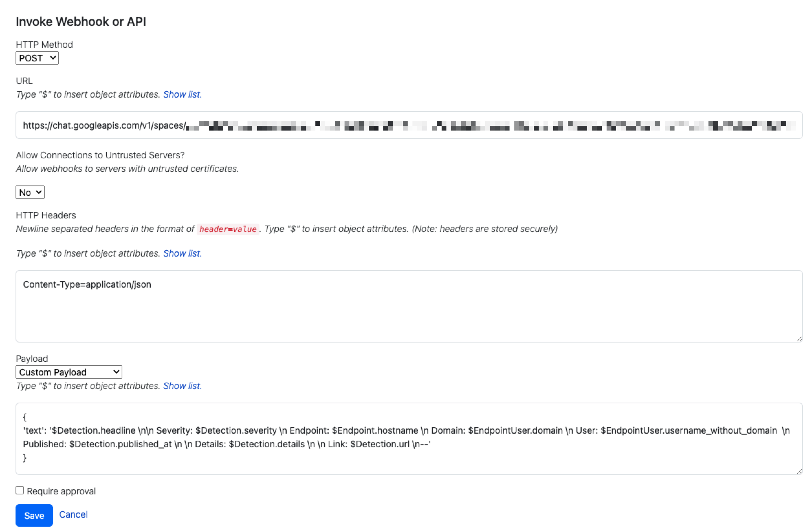Click the Allow Connections to Untrusted Servers label
812x528 pixels.
pos(100,155)
